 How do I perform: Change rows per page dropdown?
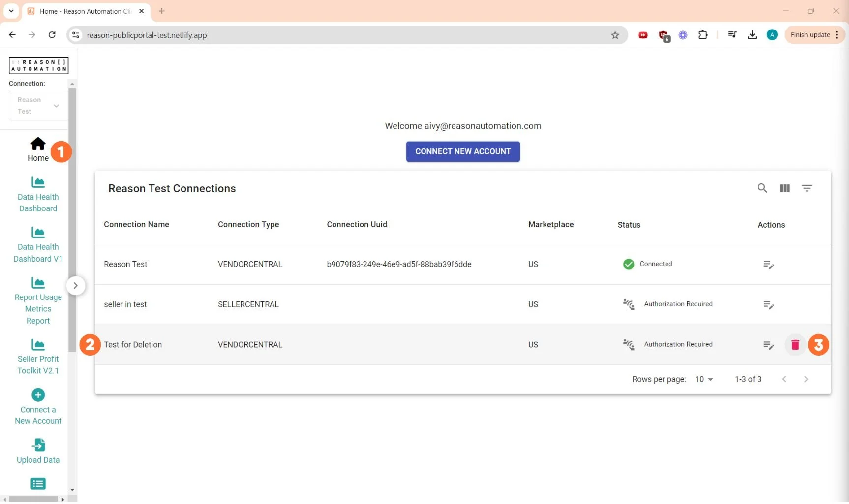704,379
